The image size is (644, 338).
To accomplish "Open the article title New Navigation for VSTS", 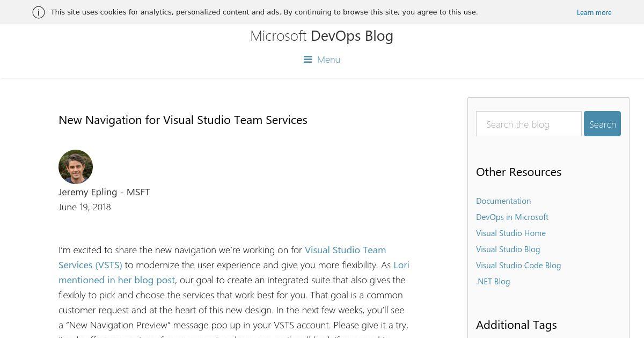I will coord(183,120).
